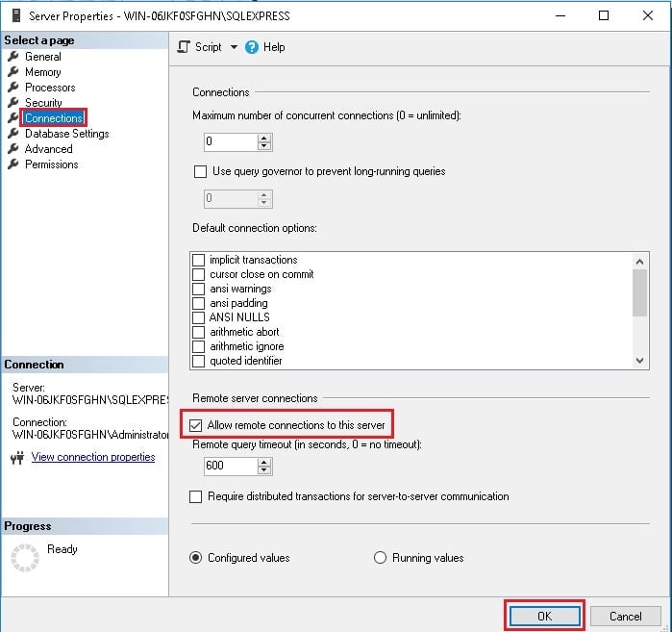
Task: Check the arithmetic ignore option
Action: coord(198,346)
